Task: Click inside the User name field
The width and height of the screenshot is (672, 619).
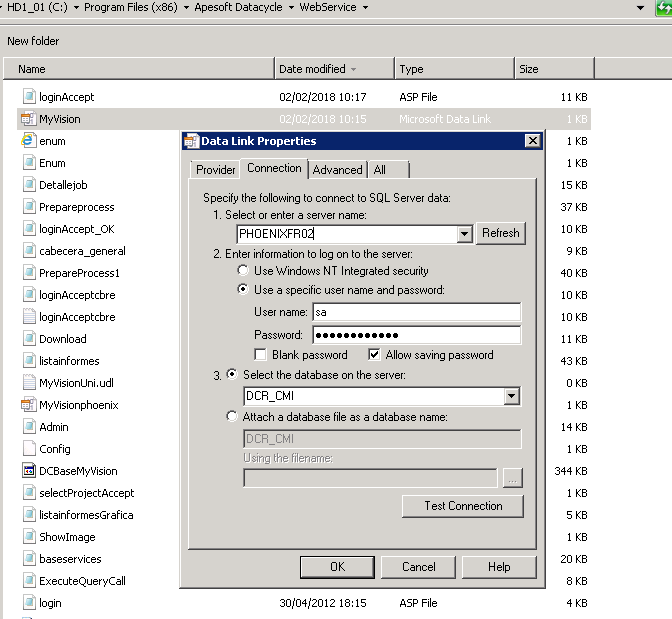Action: (x=415, y=313)
